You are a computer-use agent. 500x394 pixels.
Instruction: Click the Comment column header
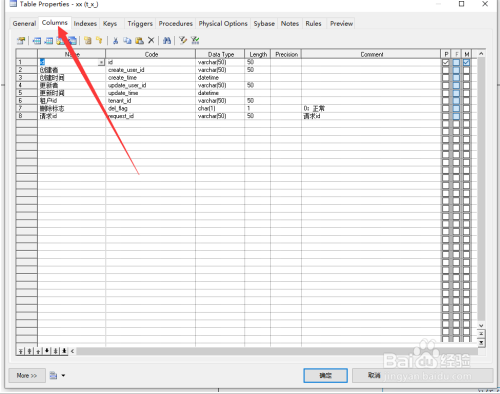pos(371,54)
